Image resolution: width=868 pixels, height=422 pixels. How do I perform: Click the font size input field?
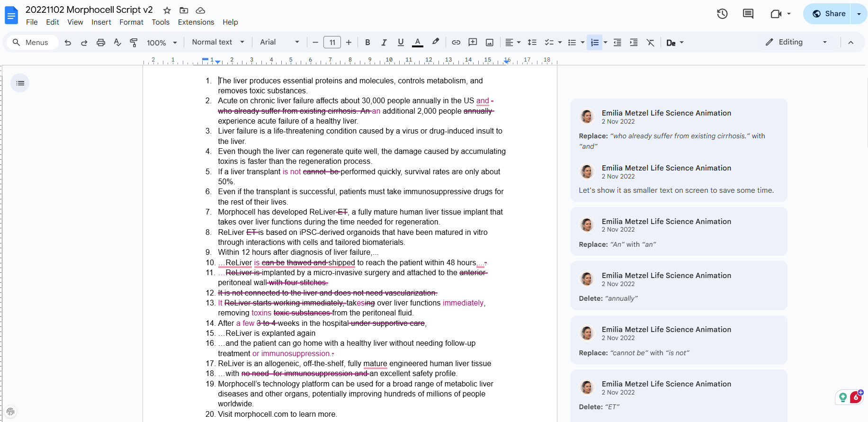click(x=332, y=43)
